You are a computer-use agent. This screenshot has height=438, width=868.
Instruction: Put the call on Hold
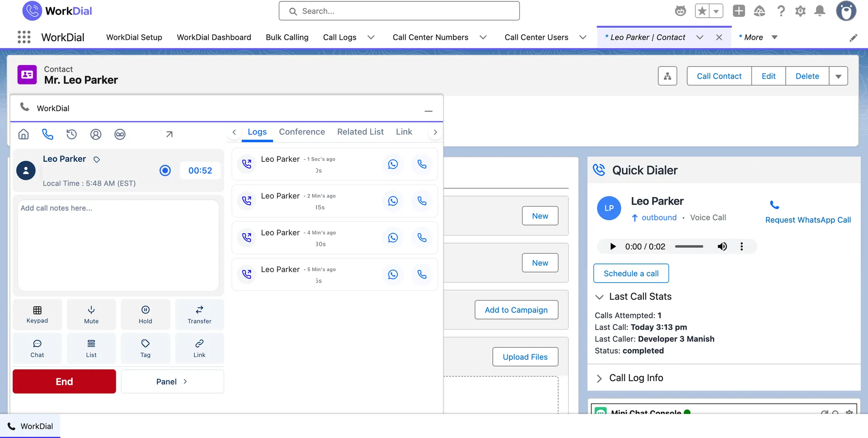click(145, 314)
